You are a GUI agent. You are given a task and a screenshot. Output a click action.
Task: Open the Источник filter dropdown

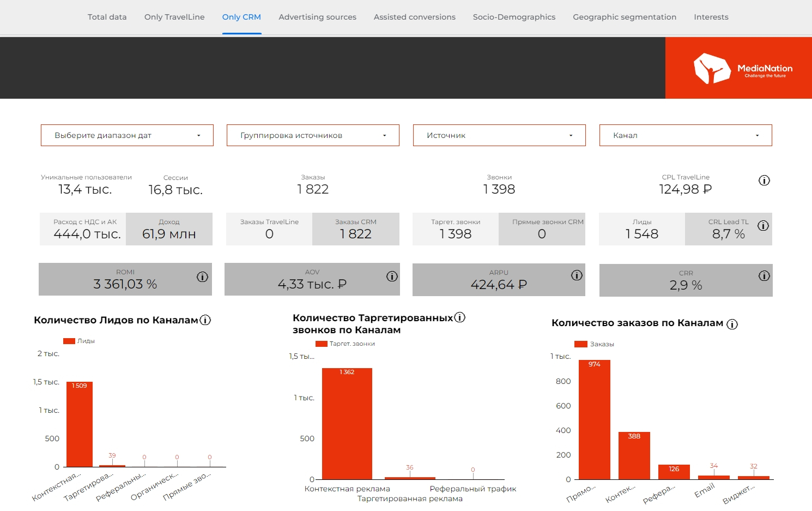pyautogui.click(x=499, y=135)
